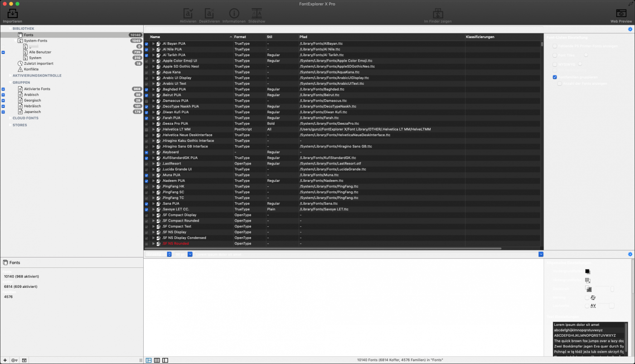Click the Alle Benutzer folder icon
The image size is (635, 364).
coord(26,52)
